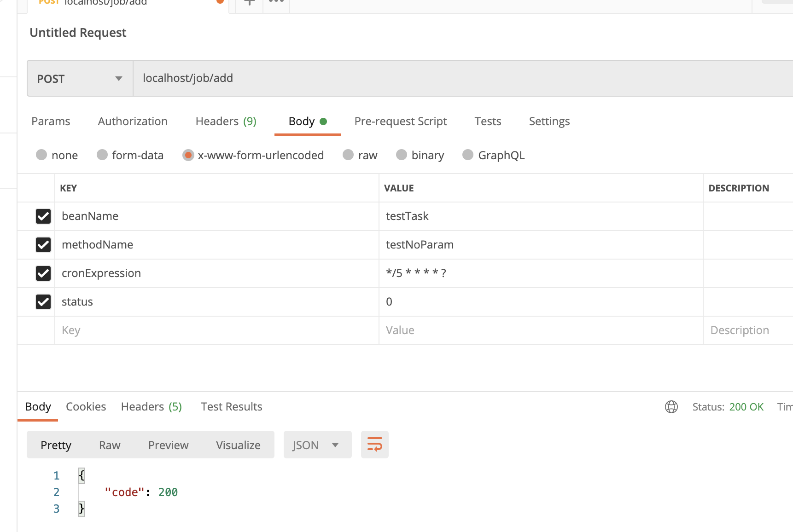This screenshot has height=532, width=793.
Task: Open tab options via three-dots icon
Action: coord(276,1)
